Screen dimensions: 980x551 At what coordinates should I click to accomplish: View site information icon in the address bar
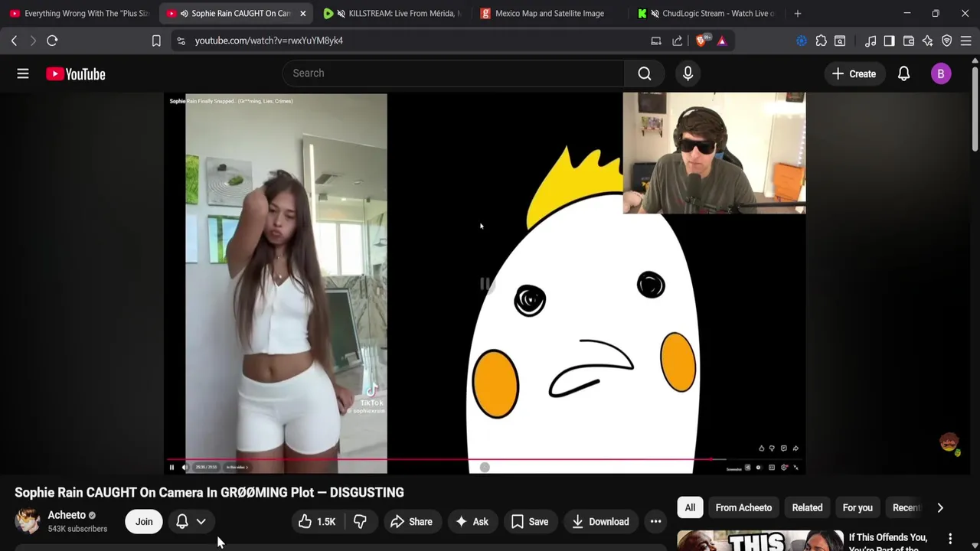point(181,41)
